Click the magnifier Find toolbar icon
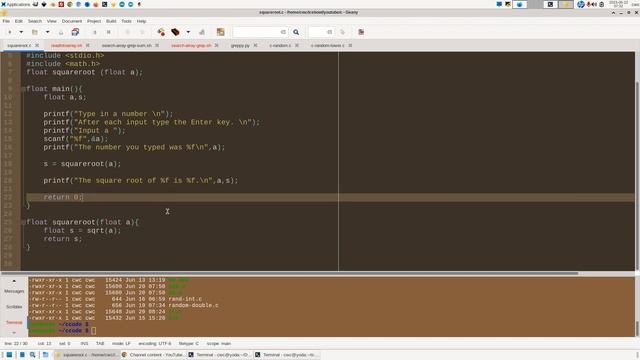The height and width of the screenshot is (360, 640). [296, 32]
